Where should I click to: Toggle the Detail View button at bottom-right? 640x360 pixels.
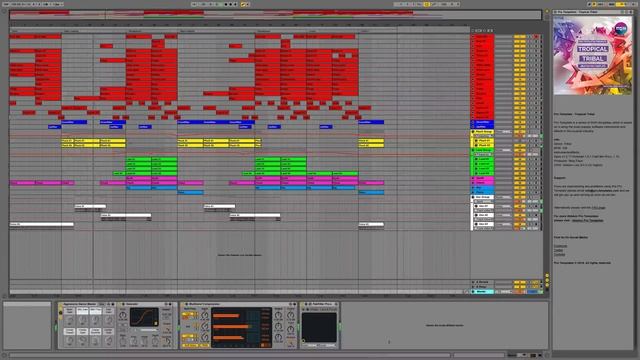pyautogui.click(x=547, y=356)
